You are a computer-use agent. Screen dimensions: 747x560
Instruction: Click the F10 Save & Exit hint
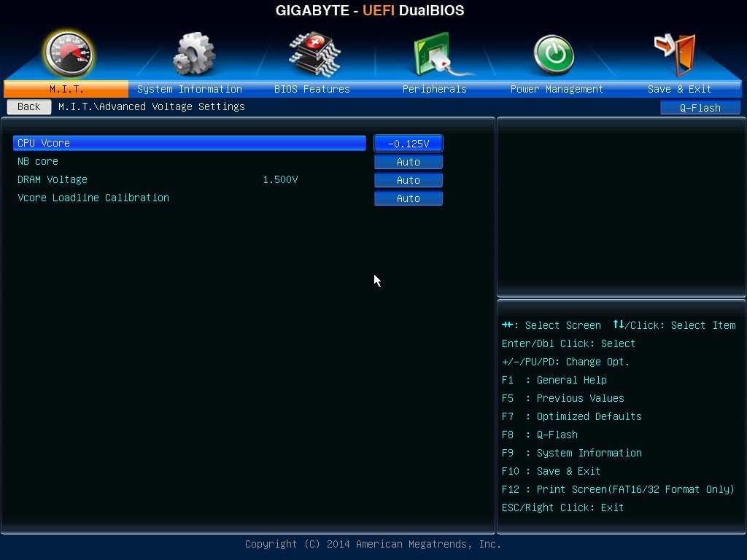coord(551,471)
